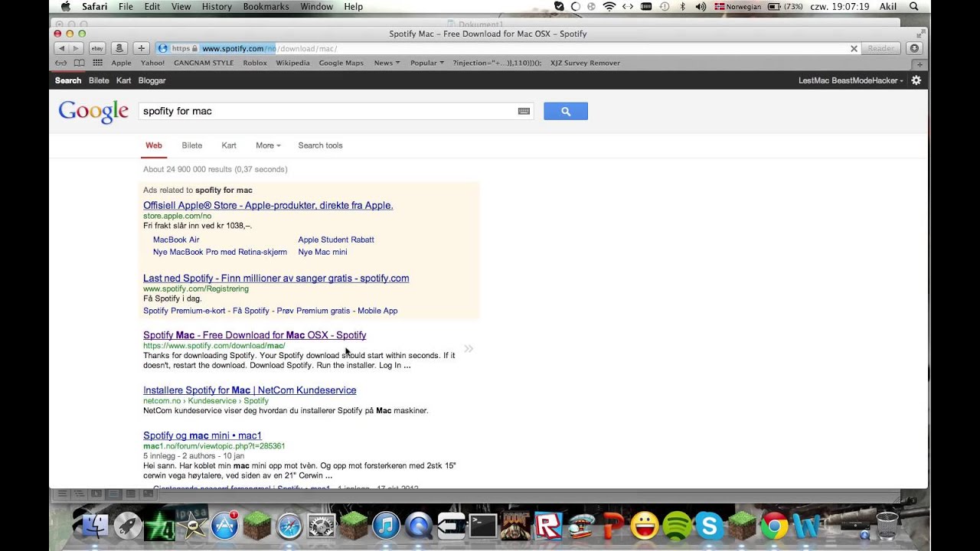Open Norwegian input source menu
The width and height of the screenshot is (980, 551).
(738, 6)
